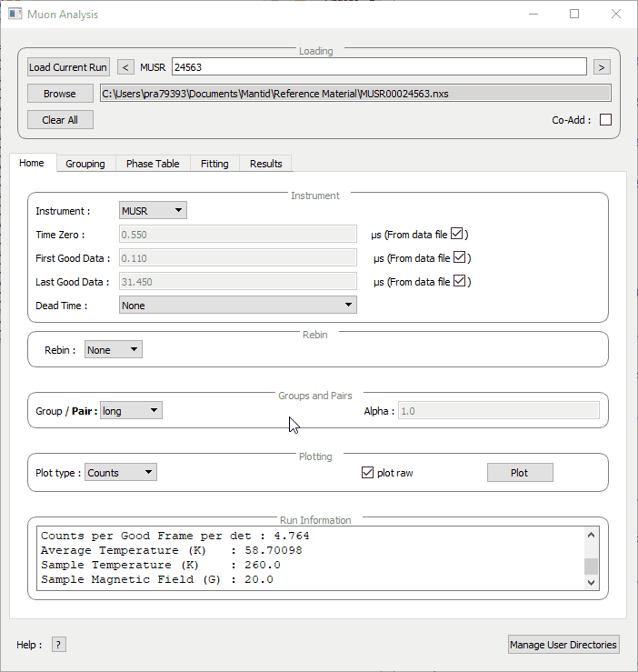Open the Rebin dropdown
The height and width of the screenshot is (672, 638).
coord(113,350)
